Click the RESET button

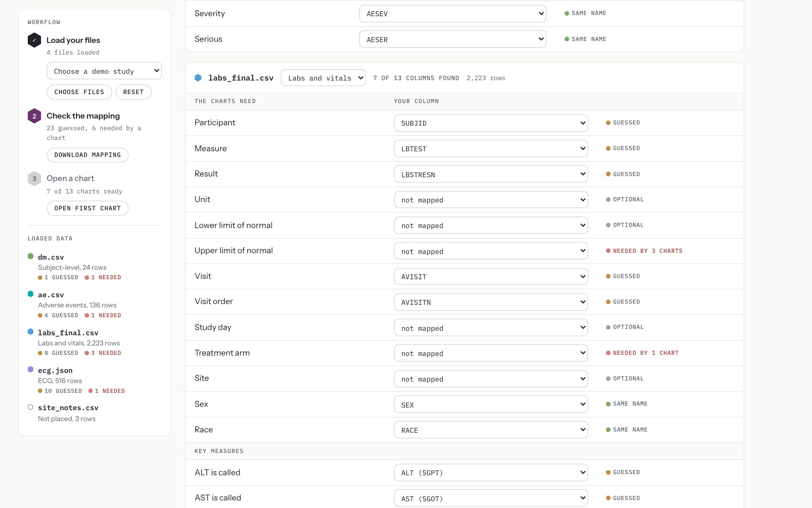[x=133, y=92]
